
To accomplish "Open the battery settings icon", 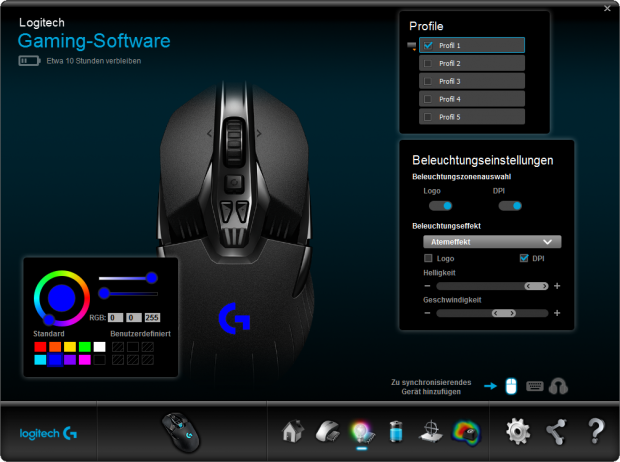I will (396, 431).
